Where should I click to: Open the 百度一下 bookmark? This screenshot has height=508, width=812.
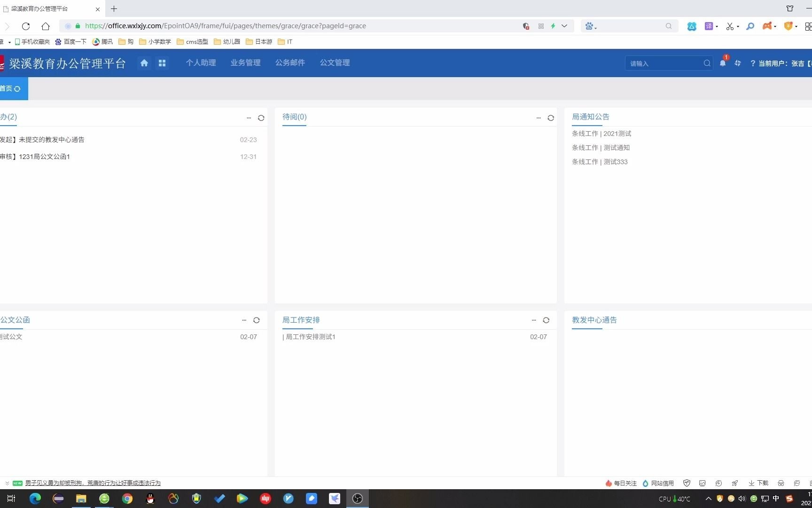coord(71,42)
